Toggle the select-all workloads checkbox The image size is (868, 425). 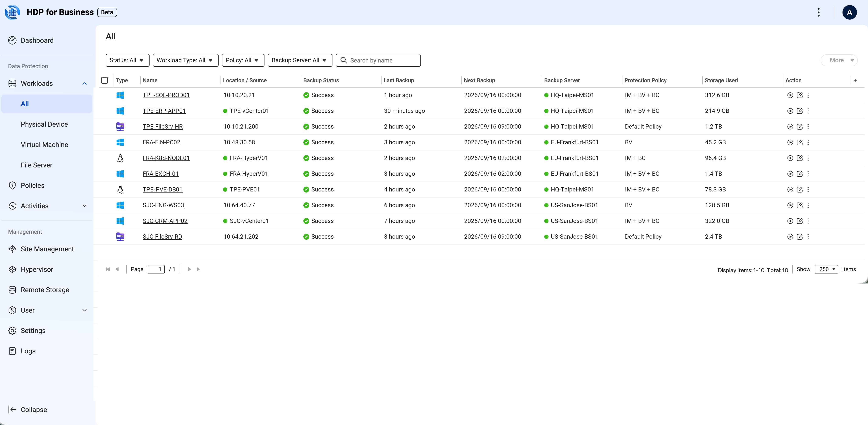point(105,80)
